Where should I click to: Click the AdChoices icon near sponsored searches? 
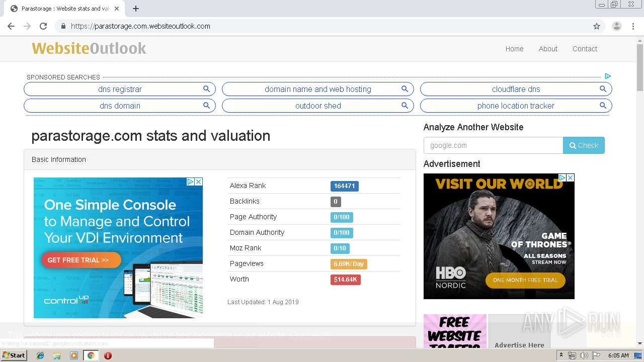(x=608, y=76)
